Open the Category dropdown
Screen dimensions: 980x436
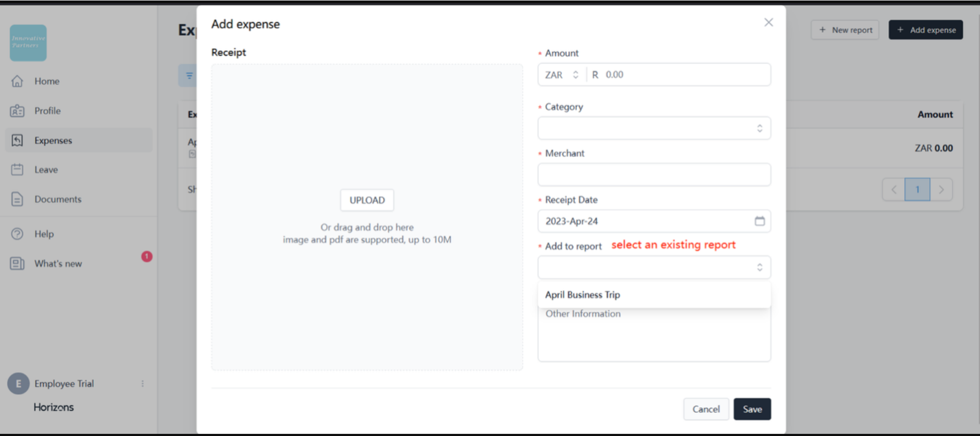pos(654,128)
